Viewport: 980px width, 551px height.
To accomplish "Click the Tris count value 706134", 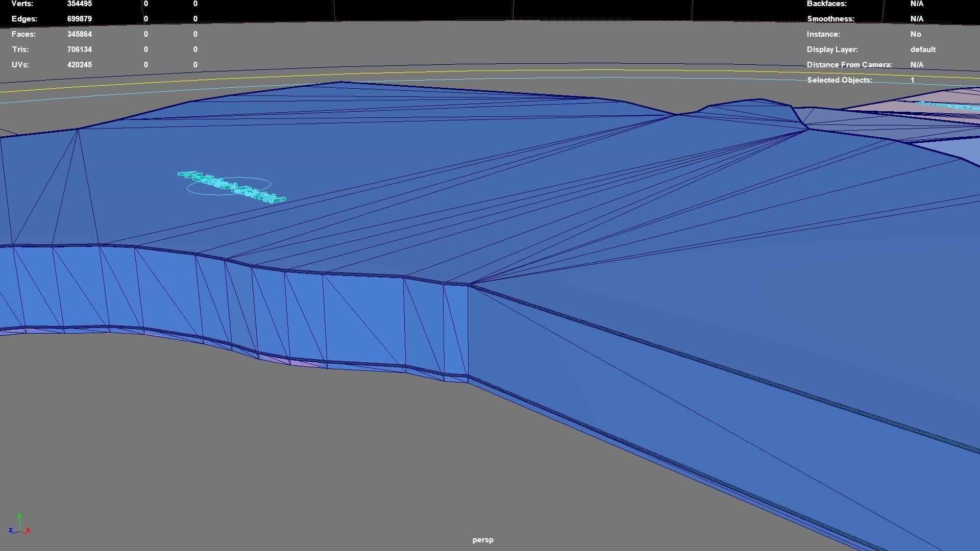I will (x=79, y=49).
